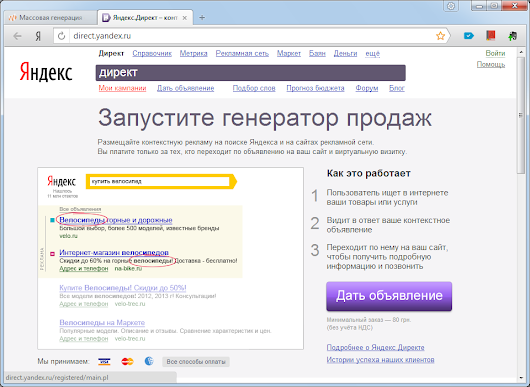Click the Запустите генератор продаж headline
Image resolution: width=530 pixels, height=387 pixels.
[x=265, y=118]
